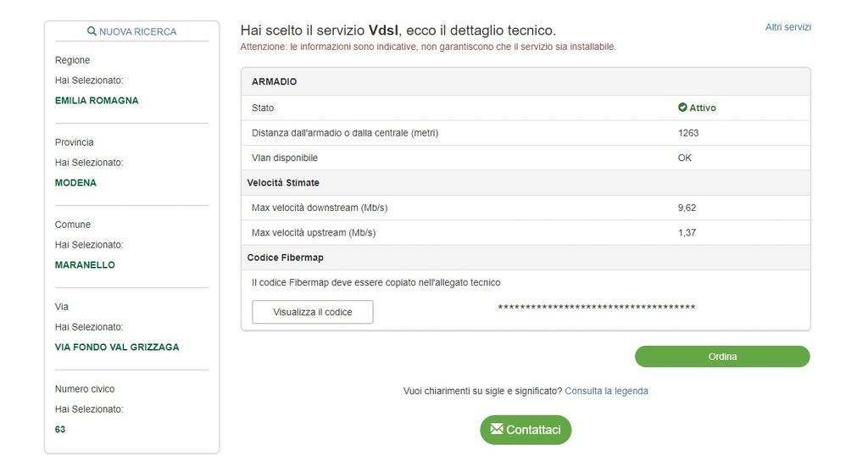Screen dimensions: 868x467
Task: Click the green checkmark icon beside Attivo
Action: tap(682, 108)
